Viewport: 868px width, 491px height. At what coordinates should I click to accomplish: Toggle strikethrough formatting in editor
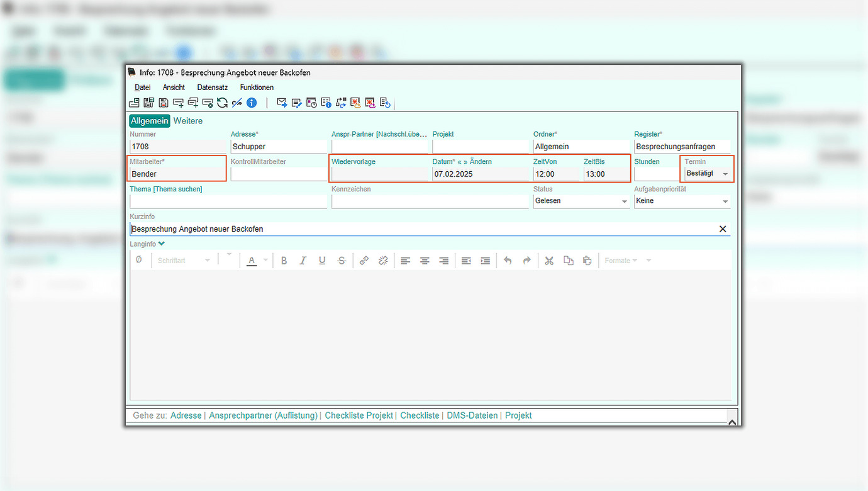click(x=342, y=261)
